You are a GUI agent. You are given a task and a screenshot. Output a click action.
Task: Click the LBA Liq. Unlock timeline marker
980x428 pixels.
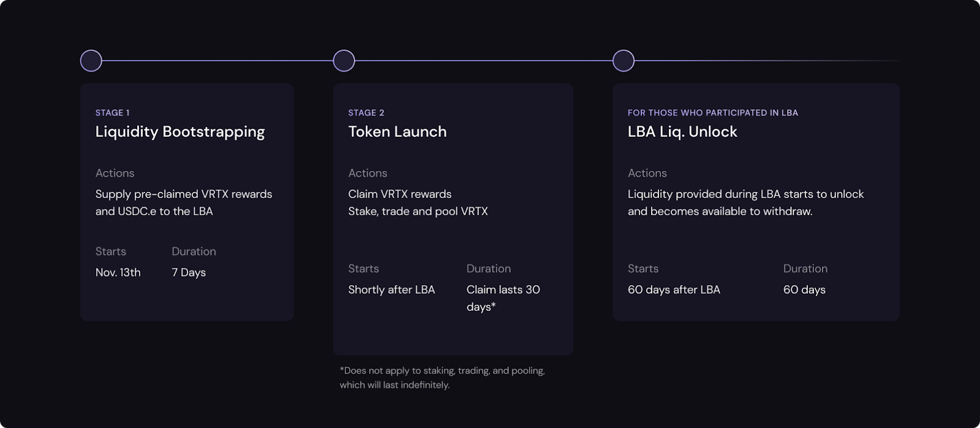(624, 61)
